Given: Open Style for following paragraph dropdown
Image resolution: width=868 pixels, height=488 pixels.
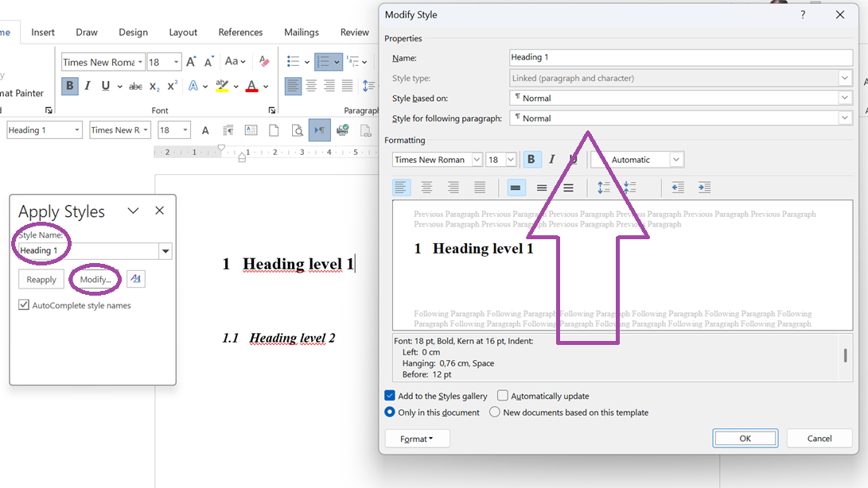Looking at the screenshot, I should pos(845,118).
